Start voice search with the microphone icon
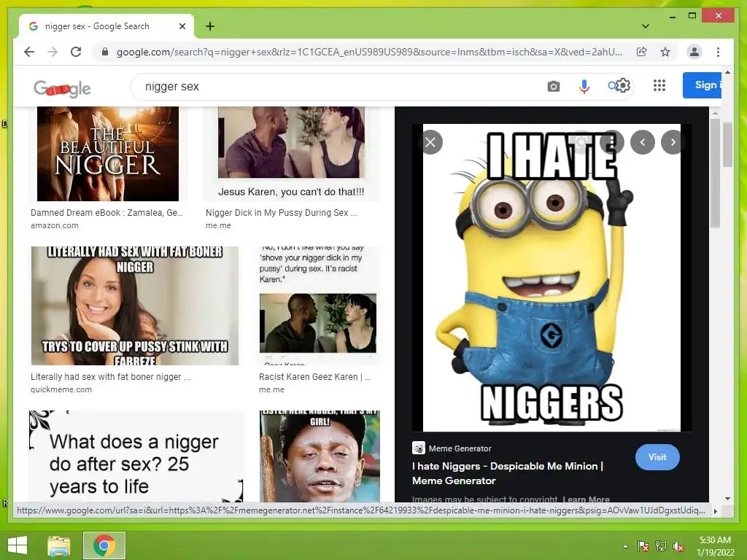The height and width of the screenshot is (560, 747). (584, 87)
